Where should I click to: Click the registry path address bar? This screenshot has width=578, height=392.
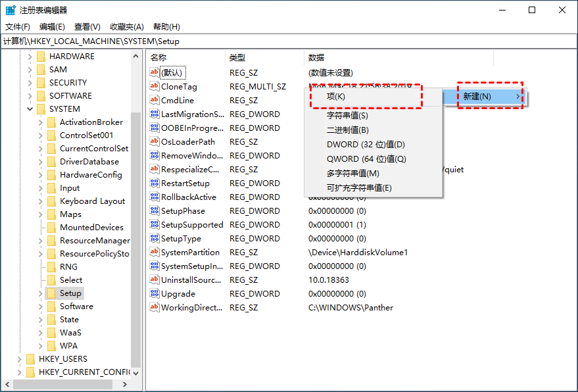[289, 41]
